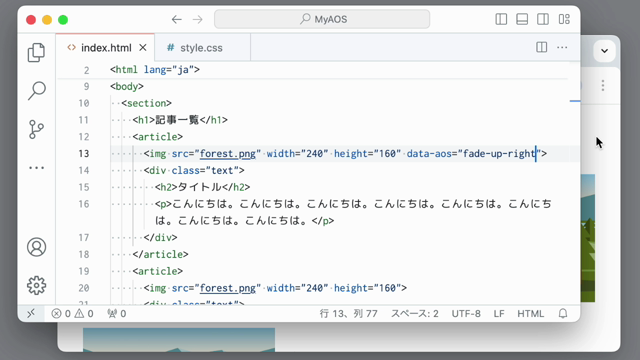Show more activity bar items
Screen dimensions: 640x360
[36, 168]
